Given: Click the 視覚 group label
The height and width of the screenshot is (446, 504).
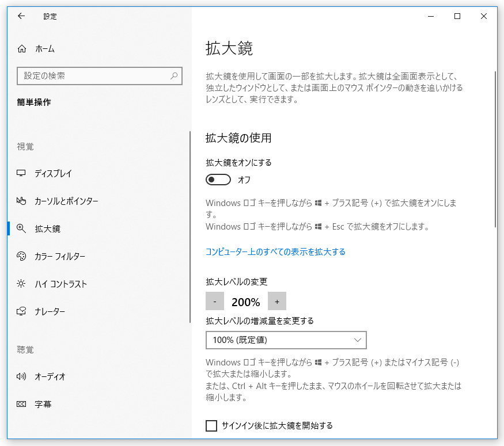Looking at the screenshot, I should tap(25, 147).
